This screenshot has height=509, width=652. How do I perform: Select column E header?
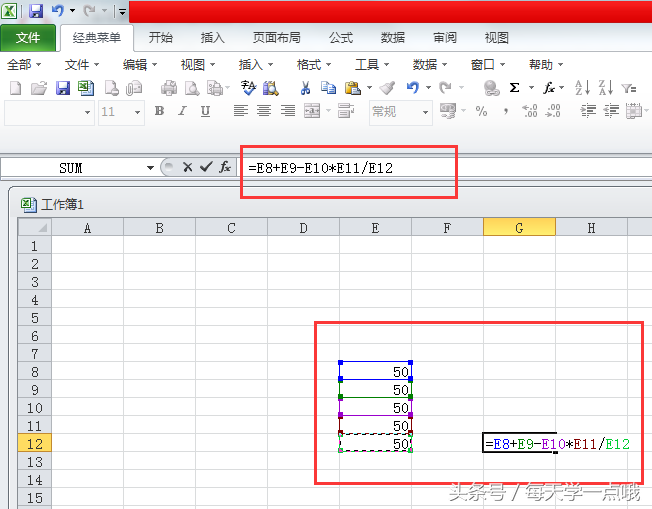375,227
